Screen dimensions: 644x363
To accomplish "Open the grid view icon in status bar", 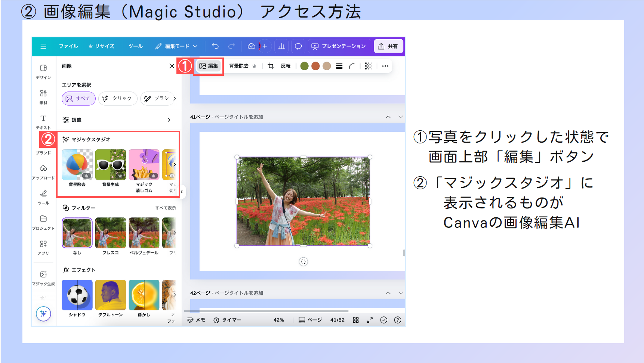I will click(x=356, y=320).
